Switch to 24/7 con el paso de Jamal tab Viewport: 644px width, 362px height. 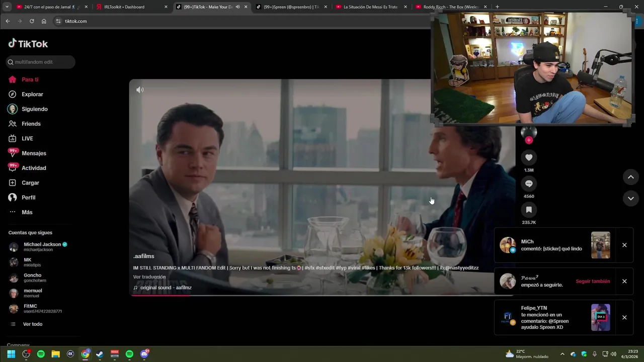(x=52, y=7)
